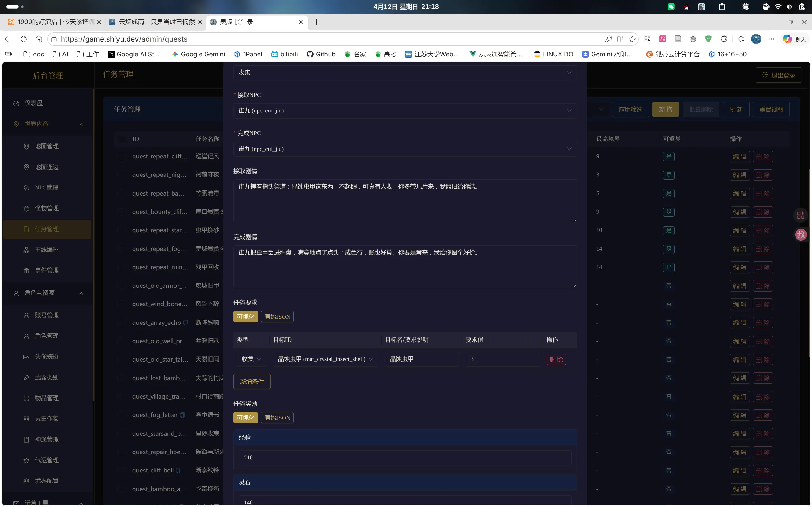Screen dimensions: 812x507
Task: Open the 接取NPC dropdown
Action: tap(405, 111)
